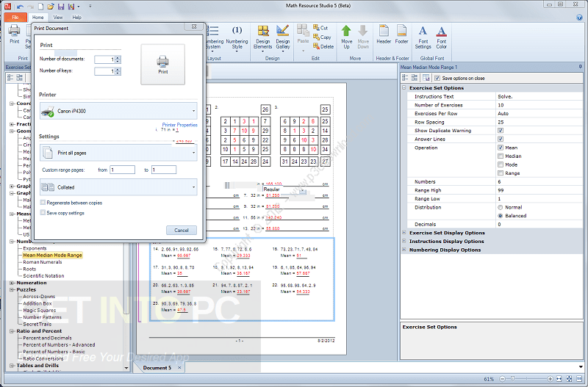Viewport: 588px width, 387px height.
Task: Click Cancel in Print Document dialog
Action: (x=181, y=230)
